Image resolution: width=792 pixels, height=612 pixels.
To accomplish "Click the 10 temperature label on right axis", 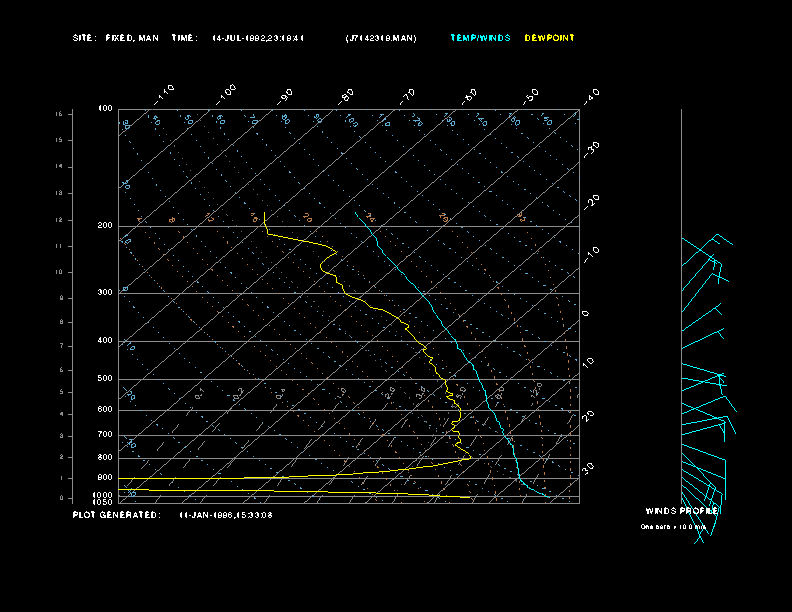I will (588, 362).
